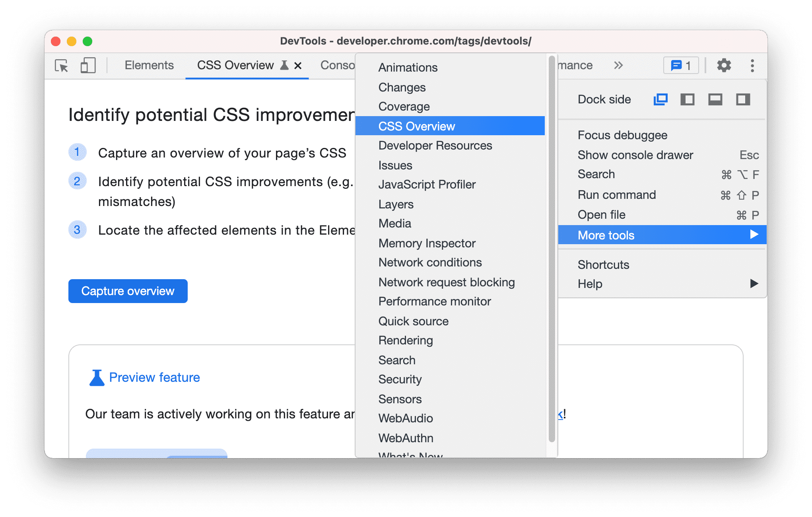Select More tools submenu option
Viewport: 812px width, 517px height.
tap(606, 235)
